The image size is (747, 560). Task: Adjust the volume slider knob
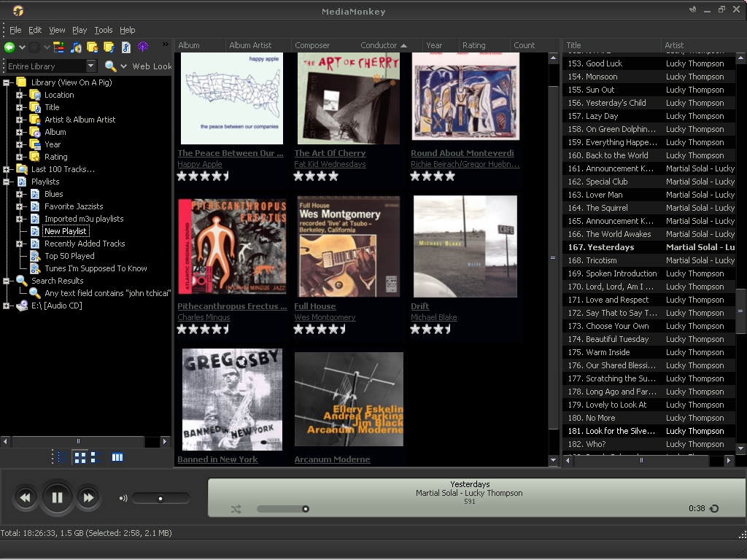click(x=160, y=499)
